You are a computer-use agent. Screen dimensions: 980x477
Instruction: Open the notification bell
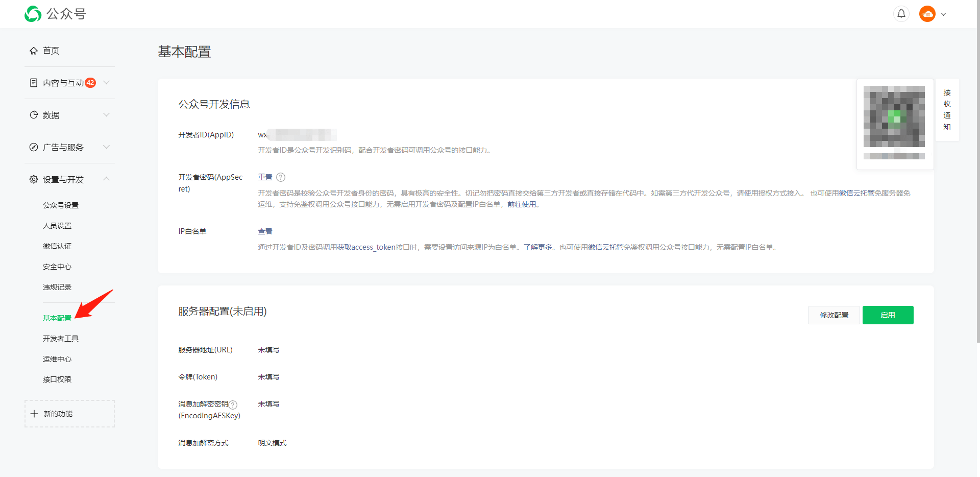pos(901,14)
